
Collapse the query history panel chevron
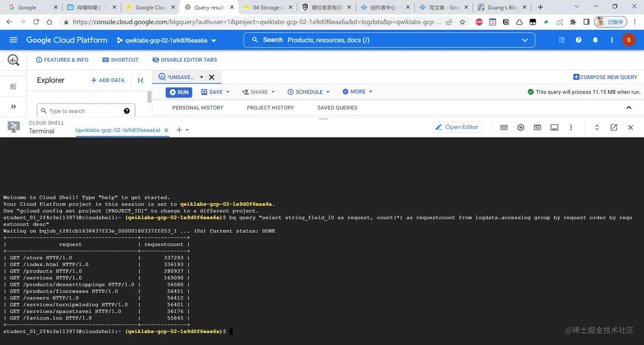(x=629, y=108)
